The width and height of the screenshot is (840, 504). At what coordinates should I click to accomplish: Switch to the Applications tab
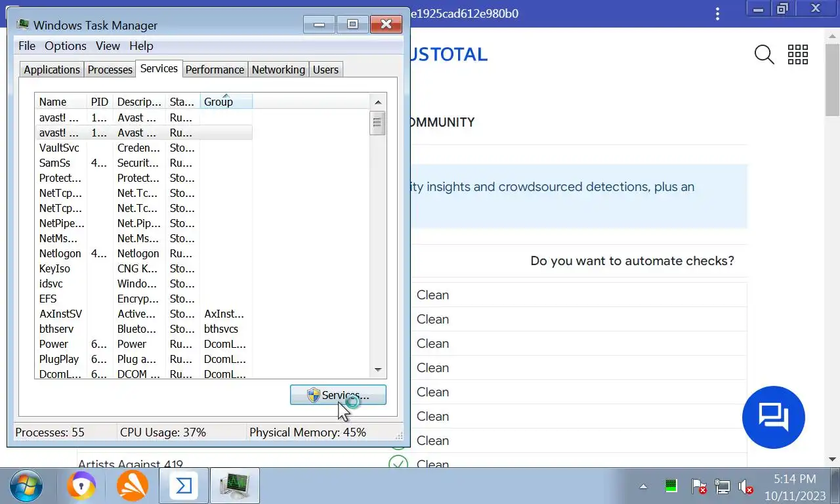pyautogui.click(x=52, y=70)
